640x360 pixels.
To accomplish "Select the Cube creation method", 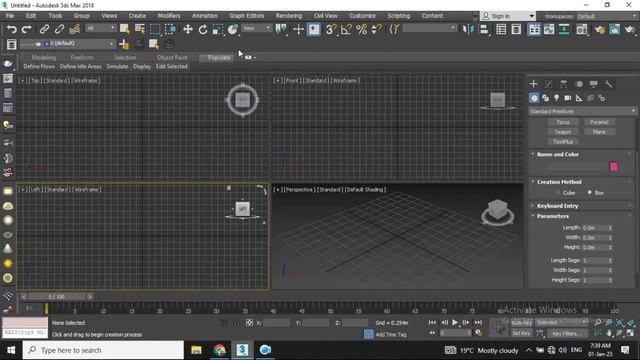I will [565, 193].
